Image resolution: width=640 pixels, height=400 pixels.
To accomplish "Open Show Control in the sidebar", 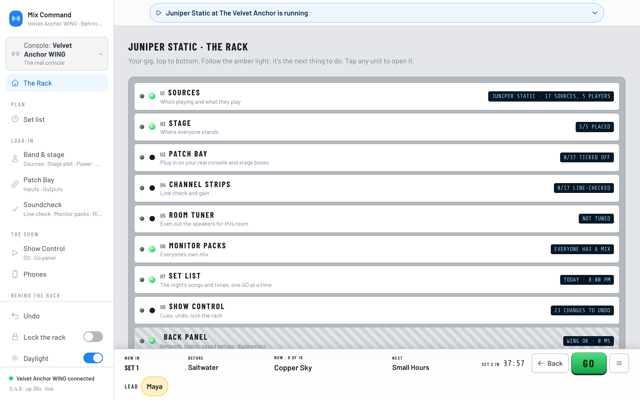I will (x=57, y=253).
